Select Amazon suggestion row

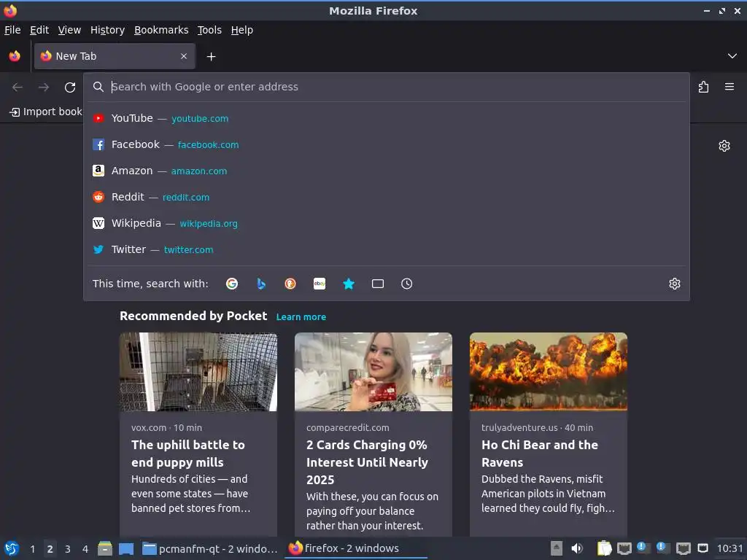(387, 171)
